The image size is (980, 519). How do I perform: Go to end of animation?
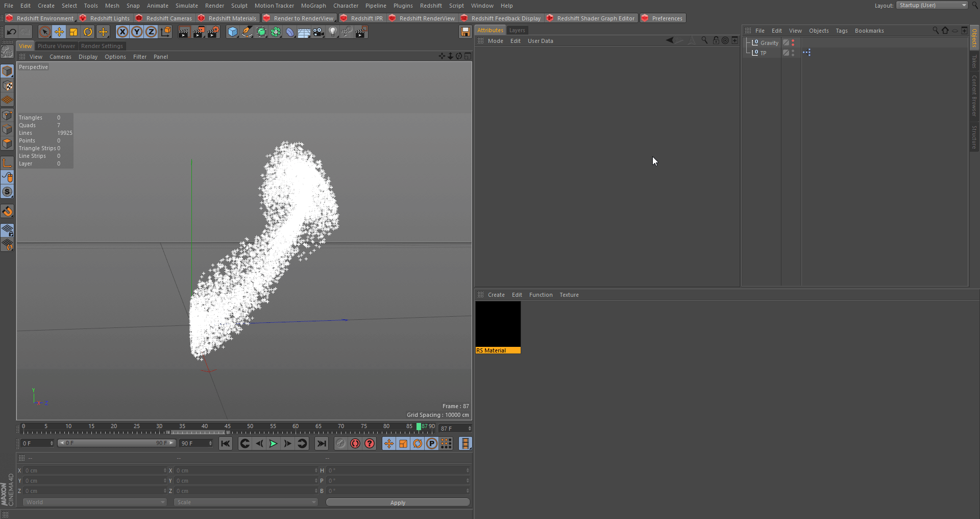click(322, 443)
